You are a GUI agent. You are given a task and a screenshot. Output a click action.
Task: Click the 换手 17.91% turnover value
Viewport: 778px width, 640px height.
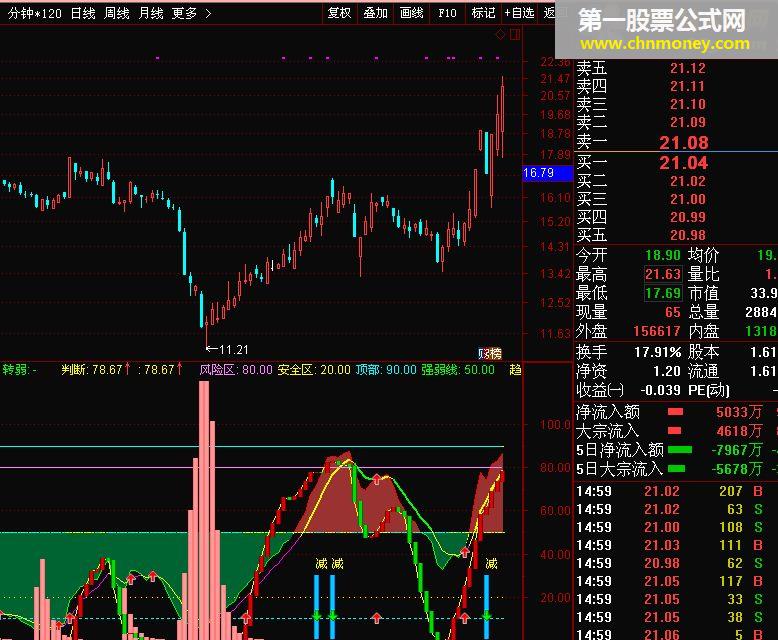point(657,352)
